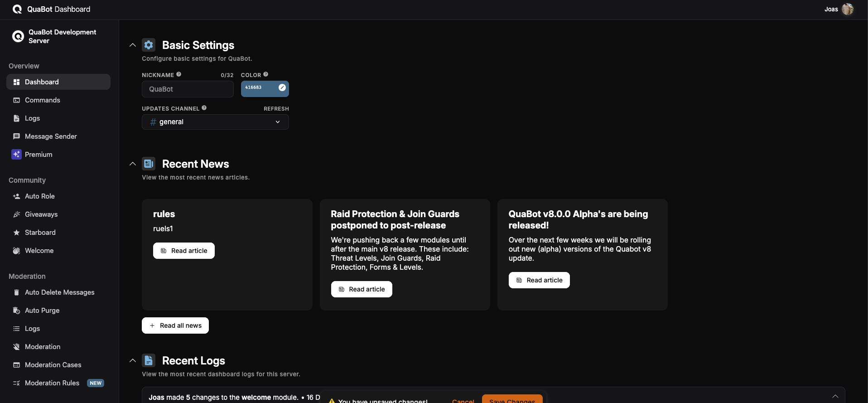Open Logs under Moderation
868x403 pixels.
tap(58, 329)
